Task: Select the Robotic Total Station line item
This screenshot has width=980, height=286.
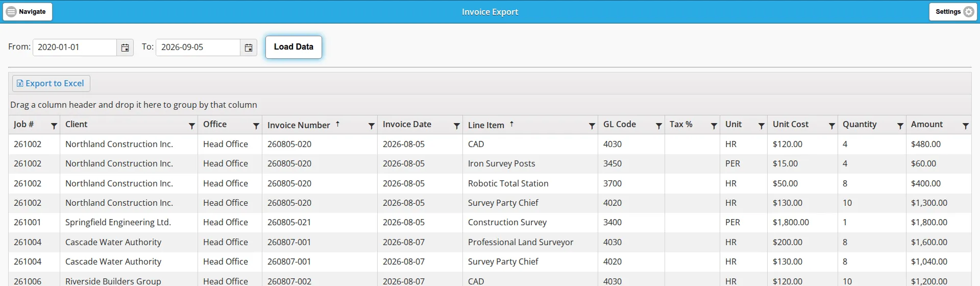Action: pos(530,183)
